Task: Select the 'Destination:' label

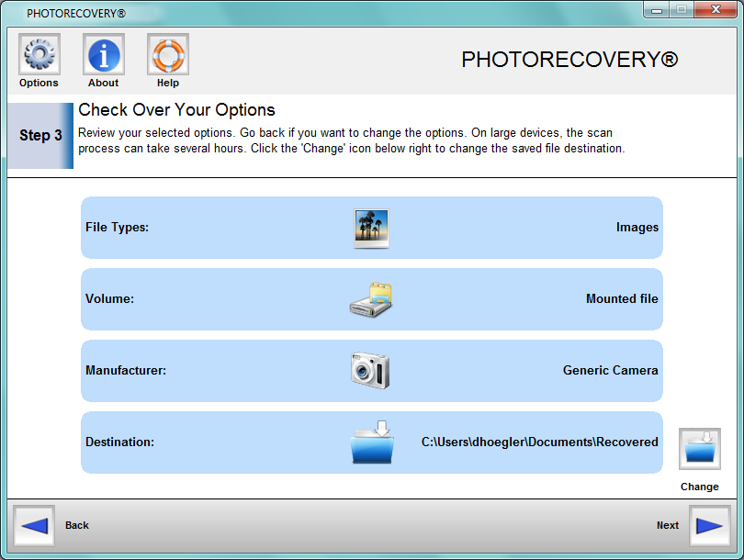Action: click(120, 442)
